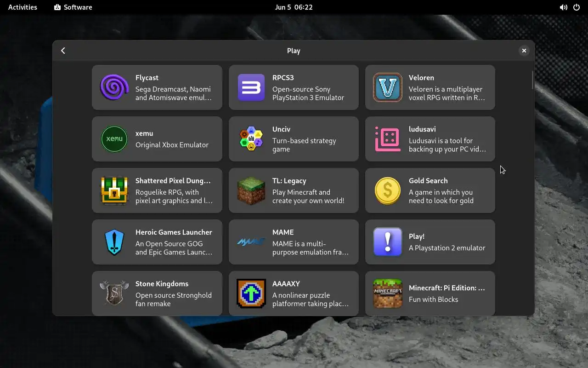Click the 'A Playstation 2 emulator' description

tap(447, 248)
